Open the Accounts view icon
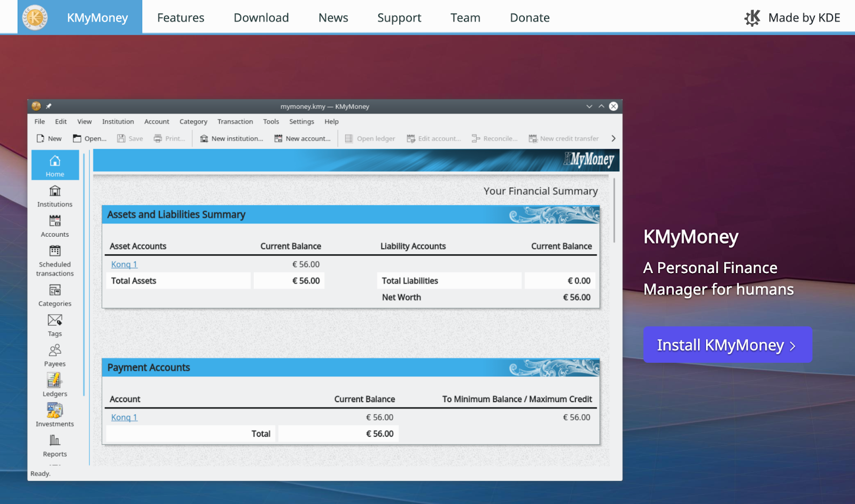The image size is (855, 504). 55,221
